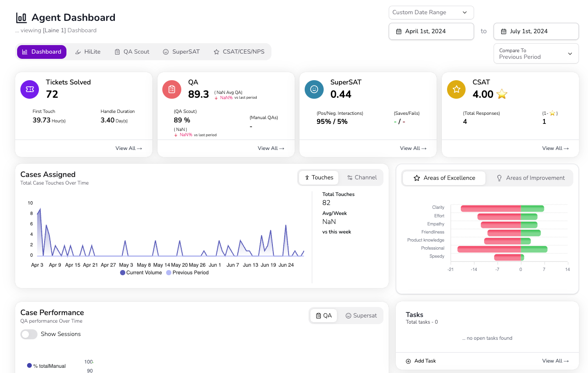Select the Areas of Improvement tab
This screenshot has height=373, width=588.
530,178
